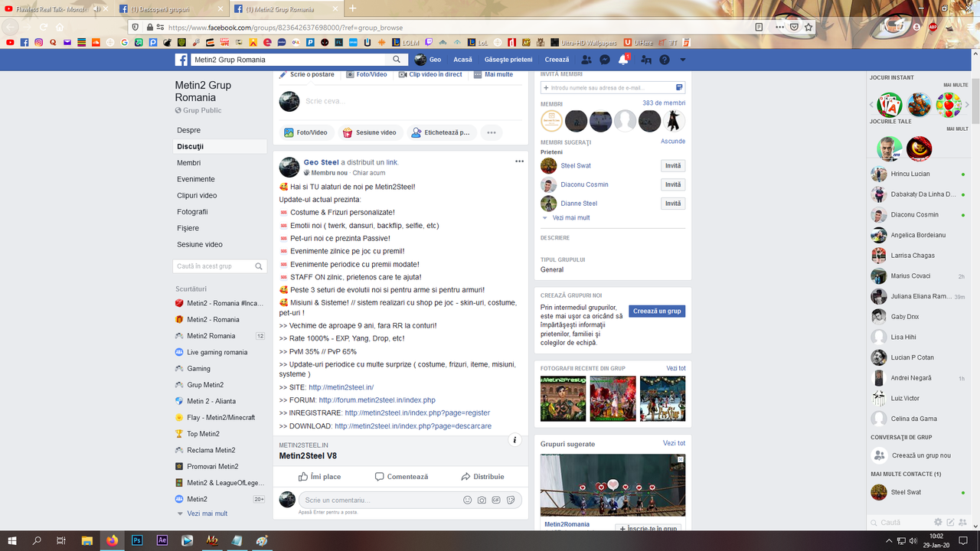Viewport: 980px width, 551px height.
Task: Click the 'Scrie un comentariu' field
Action: [410, 500]
